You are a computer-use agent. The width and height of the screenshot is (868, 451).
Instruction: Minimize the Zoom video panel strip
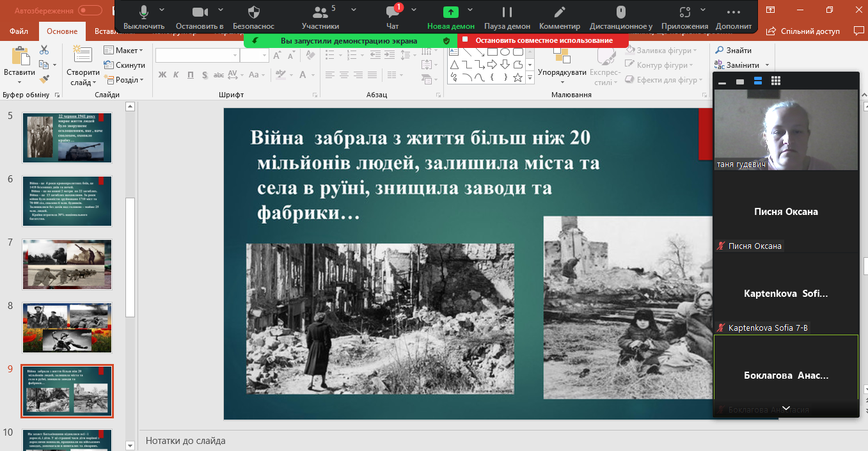tap(723, 82)
